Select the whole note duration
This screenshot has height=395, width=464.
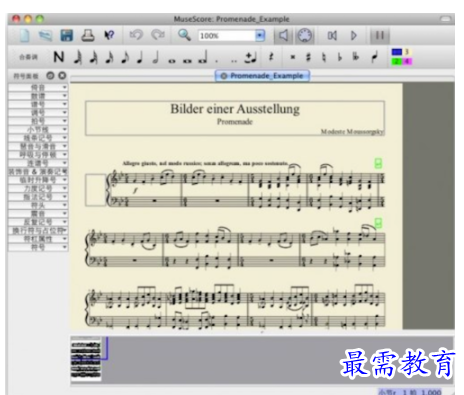point(172,61)
